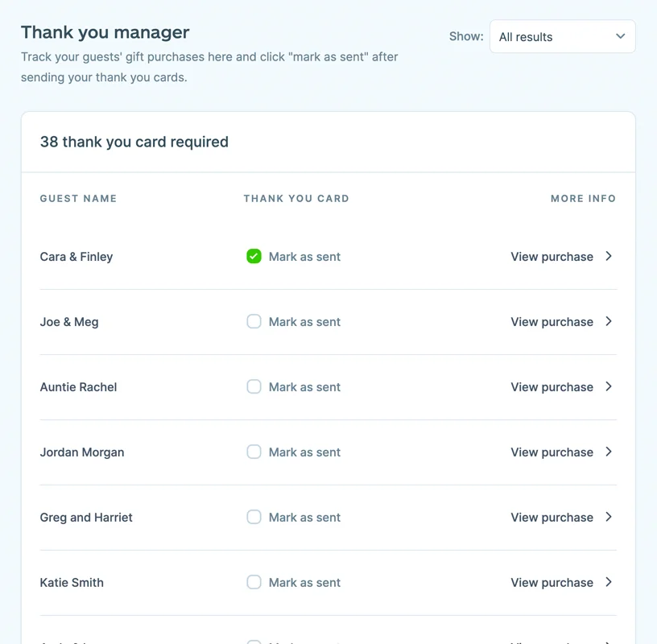Image resolution: width=657 pixels, height=644 pixels.
Task: View Greg and Harriet's purchase
Action: coord(552,517)
